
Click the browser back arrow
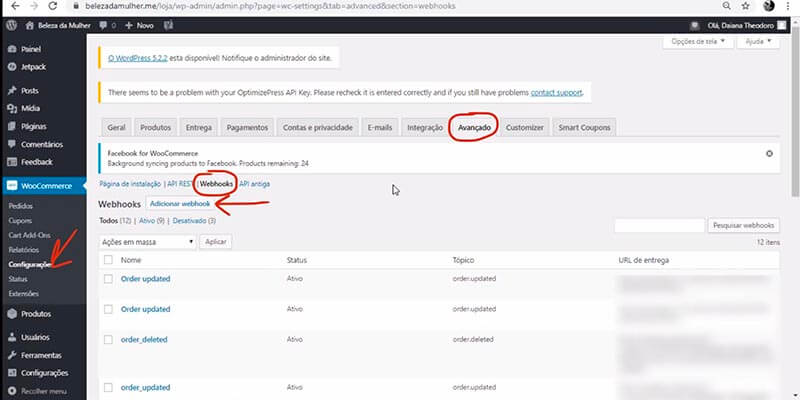(x=15, y=6)
